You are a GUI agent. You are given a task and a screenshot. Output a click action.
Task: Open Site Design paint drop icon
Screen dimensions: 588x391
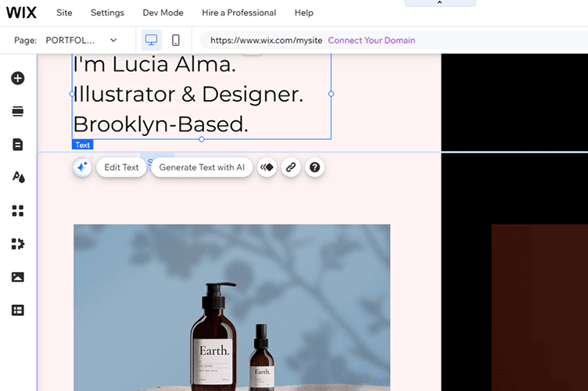coord(17,178)
